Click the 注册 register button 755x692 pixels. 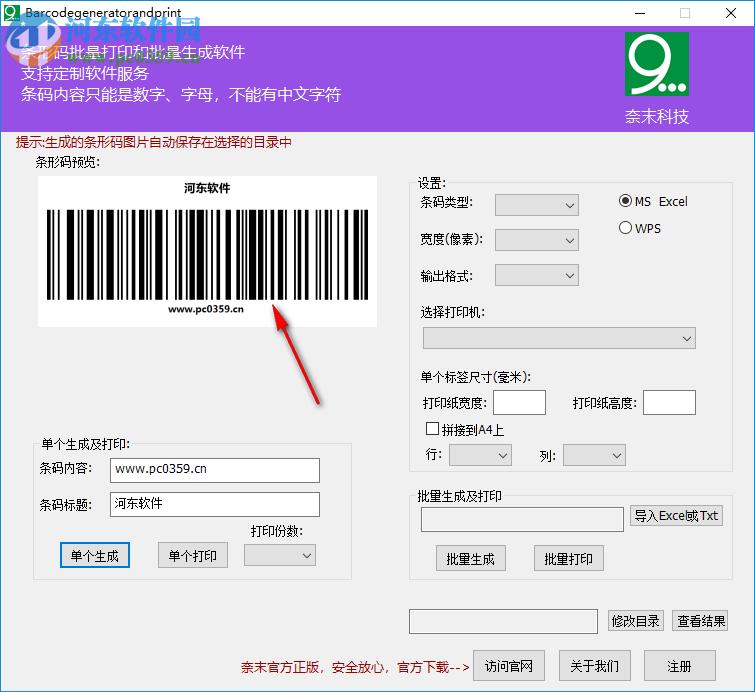point(679,666)
